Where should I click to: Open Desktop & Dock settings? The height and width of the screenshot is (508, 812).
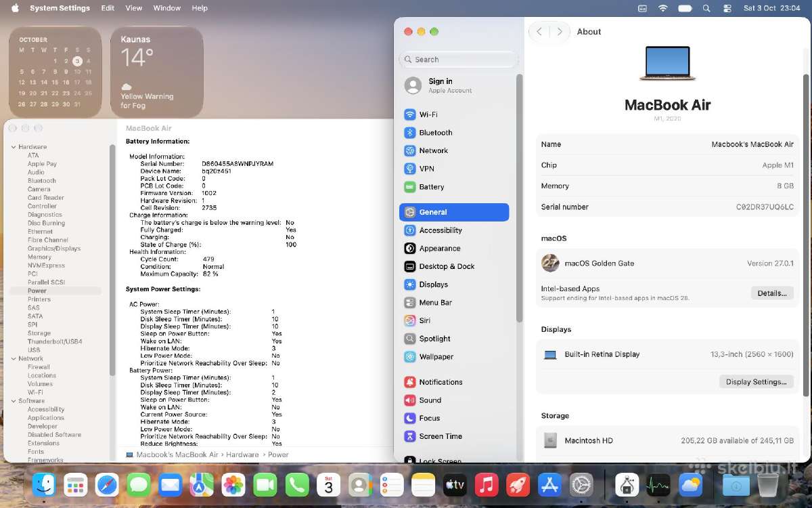(454, 266)
